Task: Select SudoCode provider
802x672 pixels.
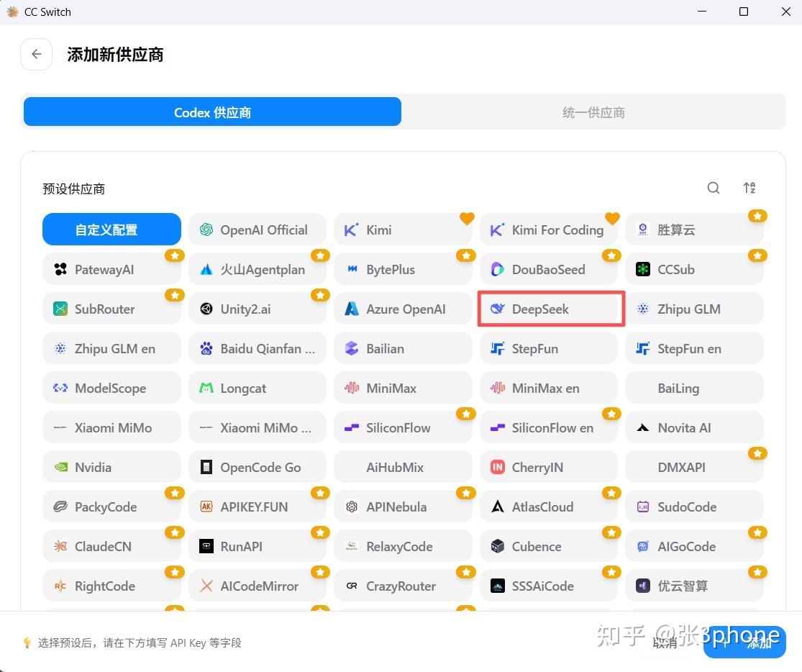Action: 694,507
